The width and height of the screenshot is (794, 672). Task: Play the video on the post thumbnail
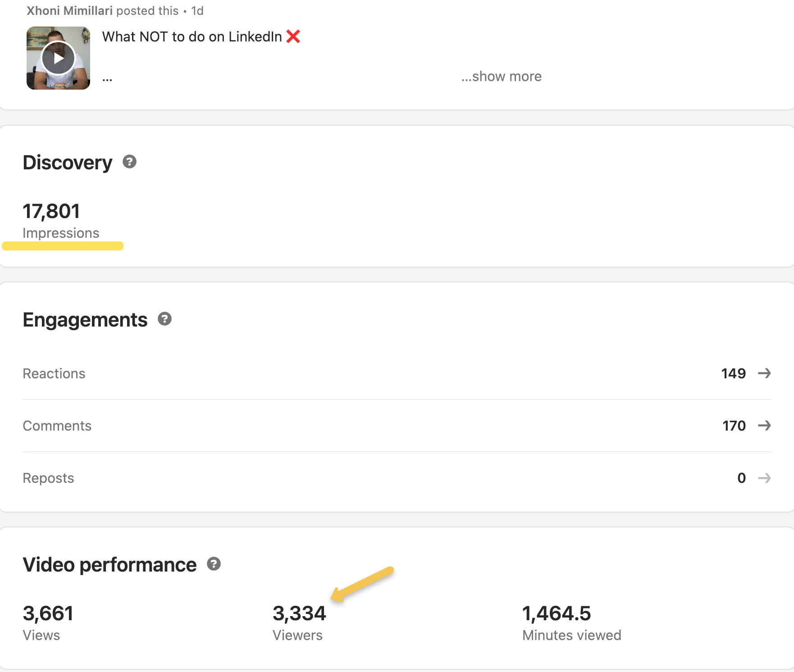pos(58,58)
